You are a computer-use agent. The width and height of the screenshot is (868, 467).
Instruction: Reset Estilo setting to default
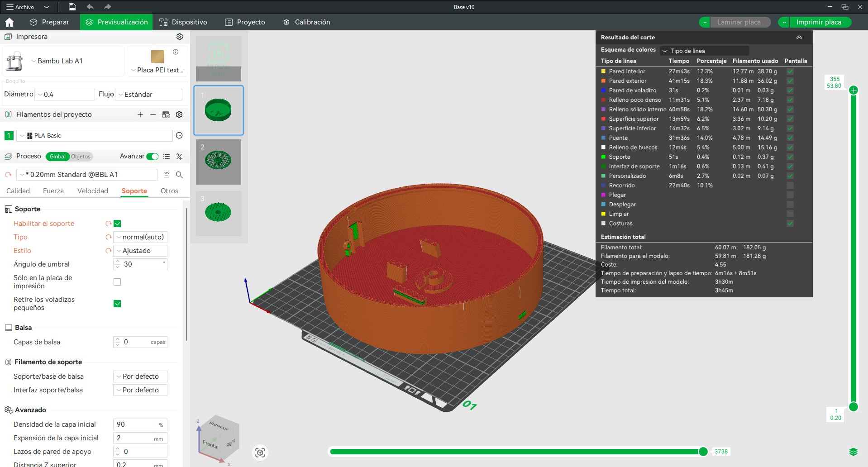108,251
